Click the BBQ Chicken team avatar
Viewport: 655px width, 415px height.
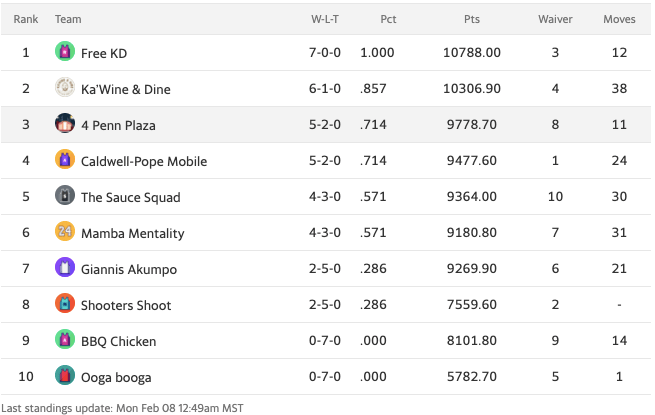tap(65, 340)
